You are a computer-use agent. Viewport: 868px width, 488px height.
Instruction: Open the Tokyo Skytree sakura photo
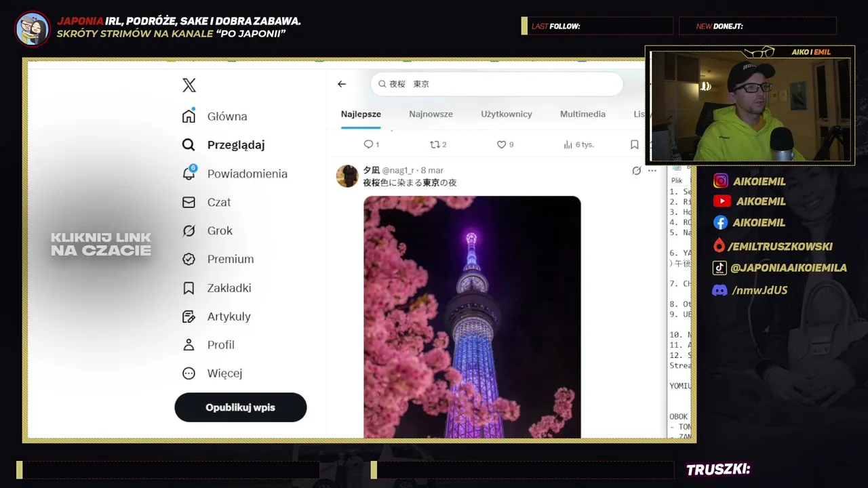pos(472,317)
